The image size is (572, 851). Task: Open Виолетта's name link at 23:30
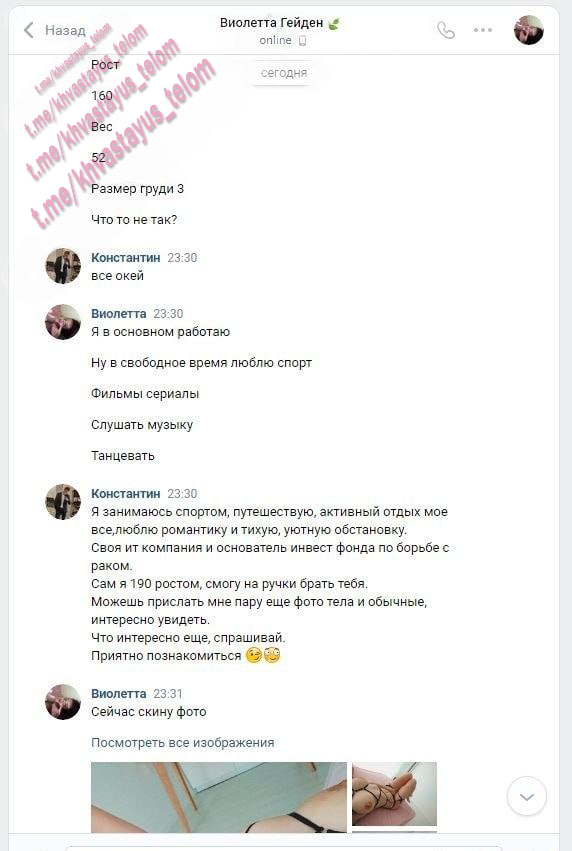point(118,314)
